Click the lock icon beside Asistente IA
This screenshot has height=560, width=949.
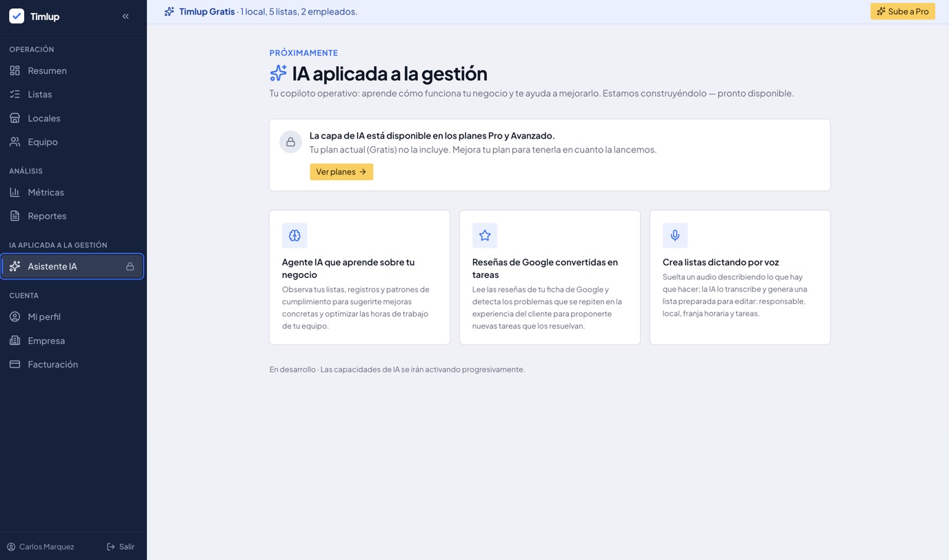point(130,266)
